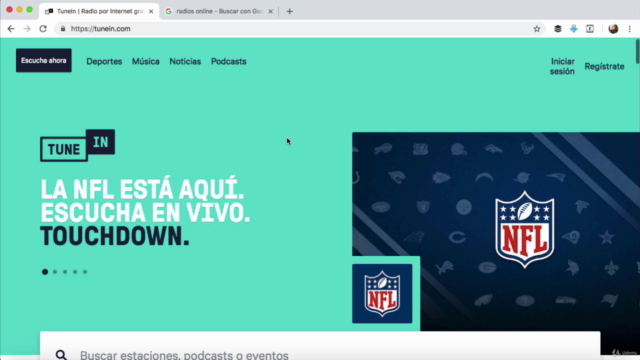Select the fourth carousel dot
The height and width of the screenshot is (360, 640).
tap(75, 272)
